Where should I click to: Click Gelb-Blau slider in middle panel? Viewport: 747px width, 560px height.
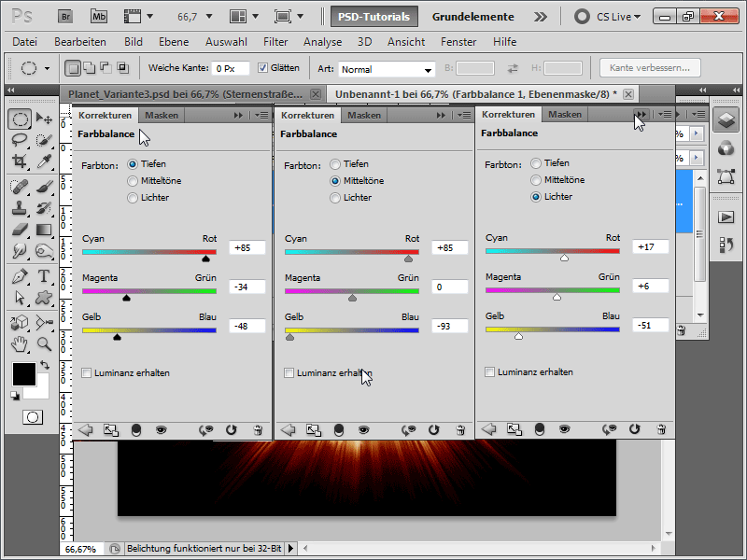coord(352,330)
